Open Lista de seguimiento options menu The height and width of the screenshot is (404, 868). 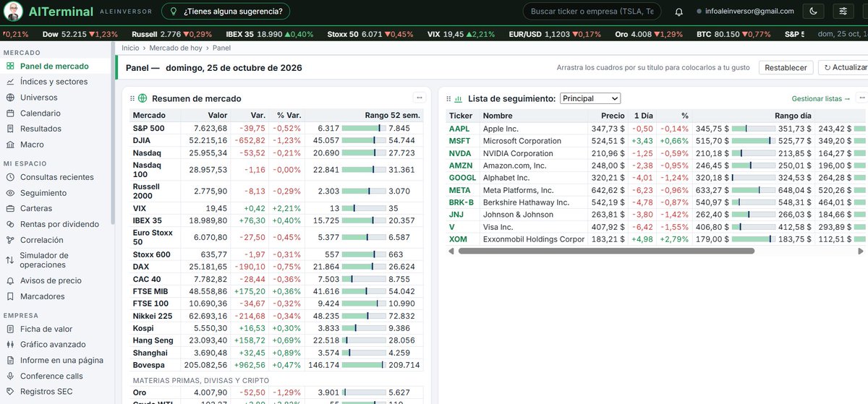pyautogui.click(x=861, y=98)
